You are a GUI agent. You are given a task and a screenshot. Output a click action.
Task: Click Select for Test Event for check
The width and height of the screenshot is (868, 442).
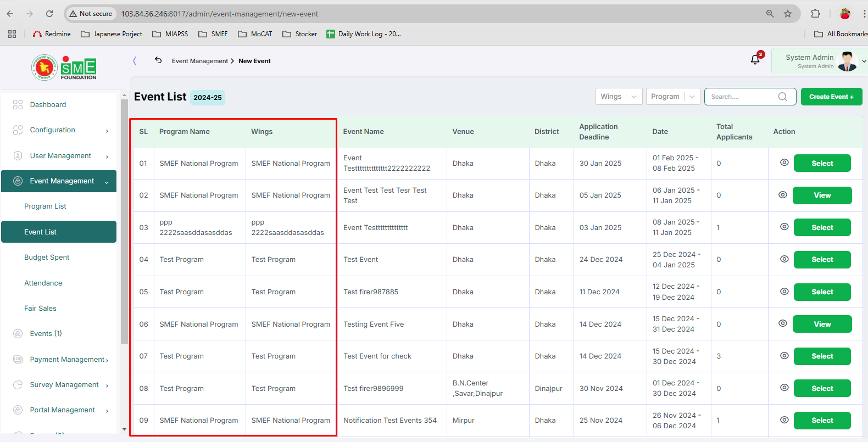(x=822, y=356)
